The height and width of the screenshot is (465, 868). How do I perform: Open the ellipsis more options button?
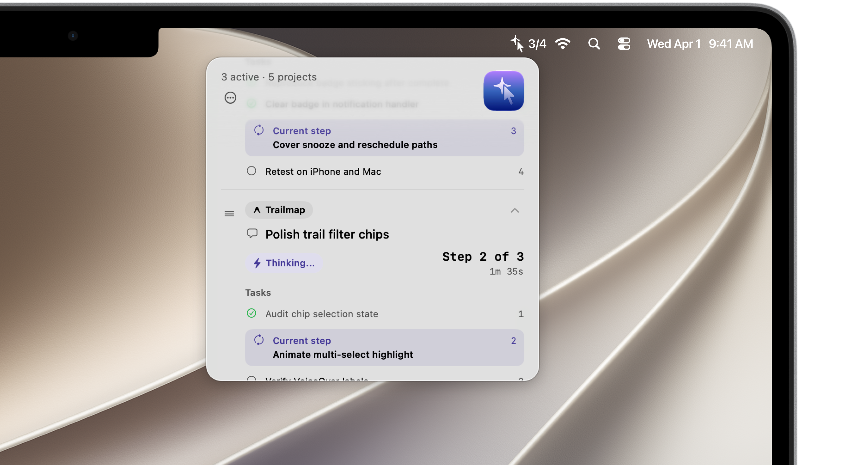[231, 98]
